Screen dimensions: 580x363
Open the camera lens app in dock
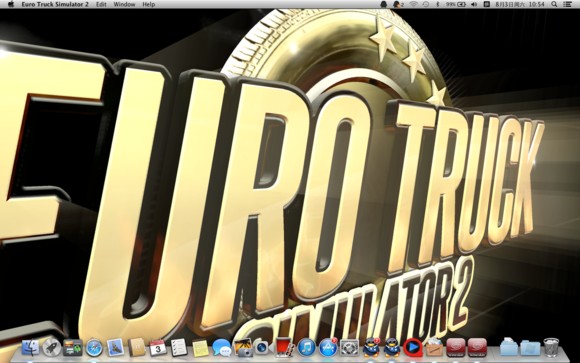point(263,348)
